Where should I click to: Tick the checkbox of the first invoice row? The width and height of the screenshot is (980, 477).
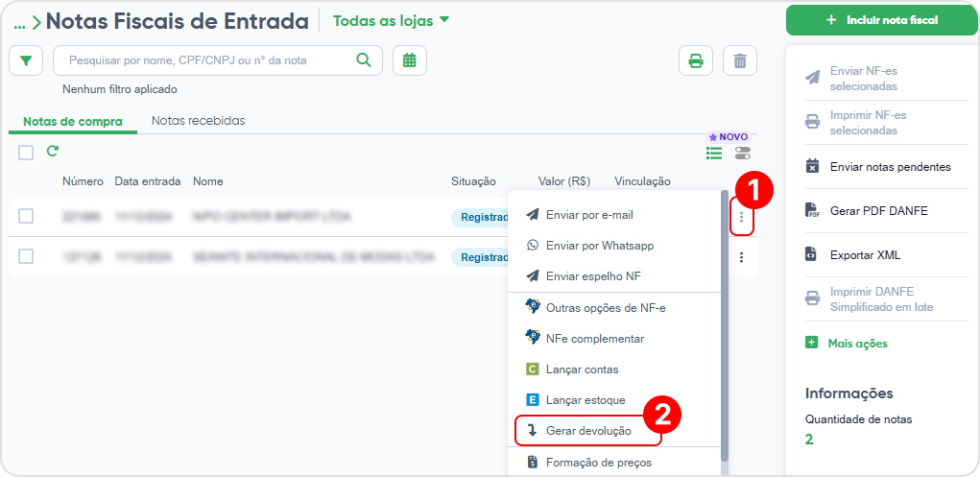click(x=26, y=216)
